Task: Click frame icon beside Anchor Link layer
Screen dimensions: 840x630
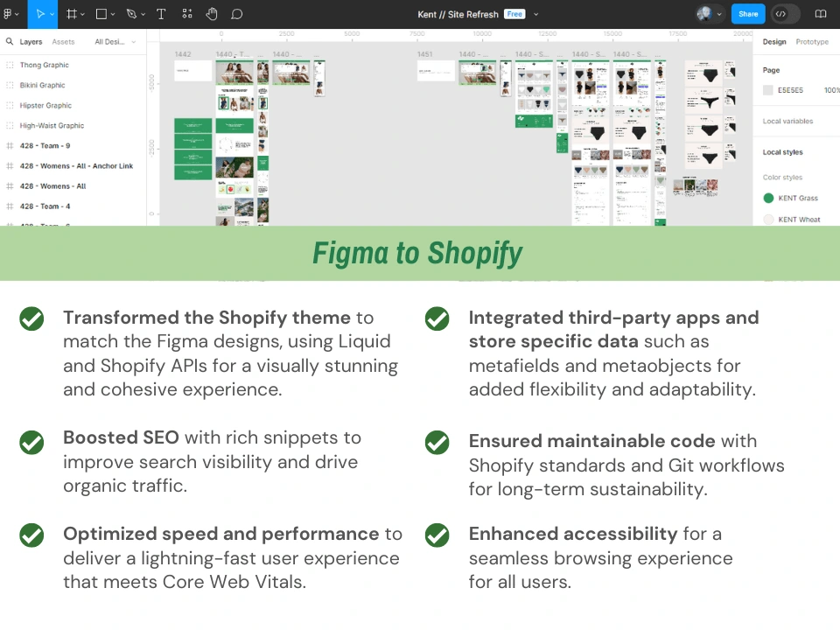Action: coord(10,166)
